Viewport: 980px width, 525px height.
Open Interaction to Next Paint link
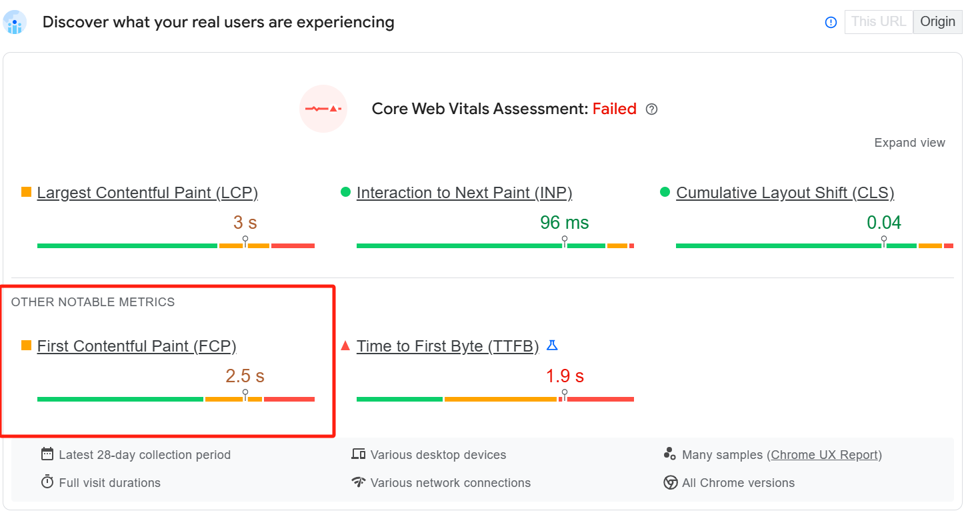(x=464, y=193)
